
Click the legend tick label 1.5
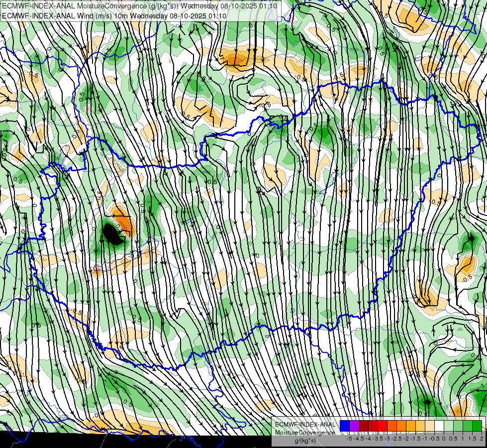473,439
